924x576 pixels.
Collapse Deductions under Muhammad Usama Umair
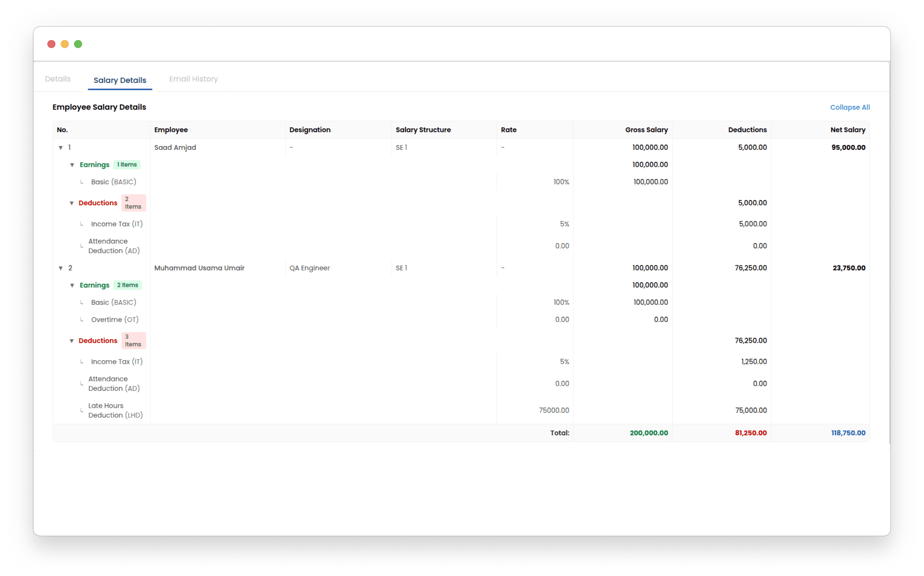click(x=72, y=341)
